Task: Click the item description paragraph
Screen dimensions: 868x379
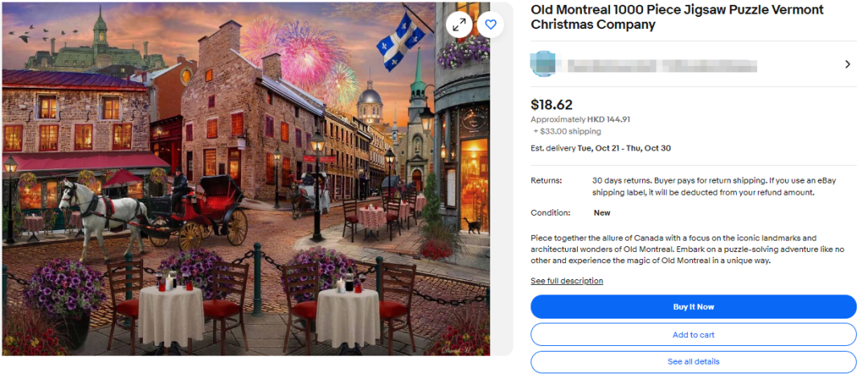Action: pos(687,249)
